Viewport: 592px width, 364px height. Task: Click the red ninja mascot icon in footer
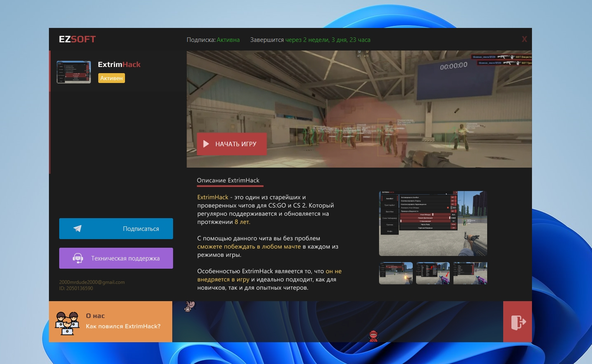tap(373, 336)
